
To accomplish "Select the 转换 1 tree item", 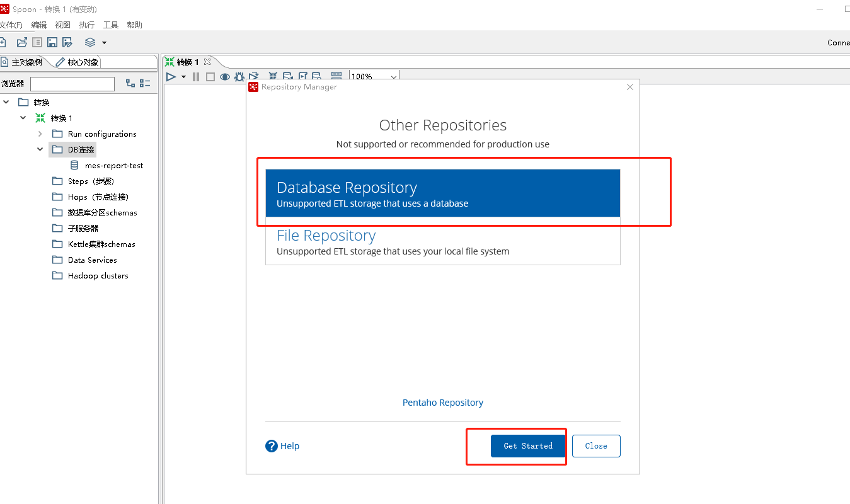I will [62, 118].
